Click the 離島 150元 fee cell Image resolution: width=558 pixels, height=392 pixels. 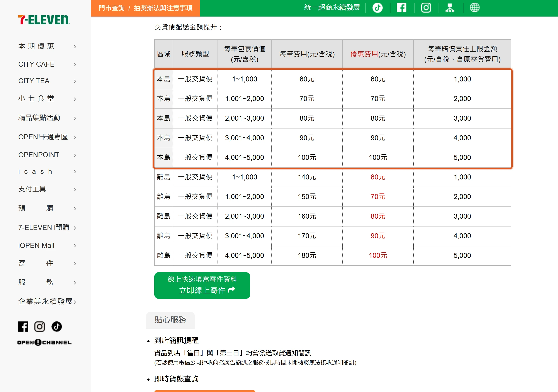coord(307,197)
